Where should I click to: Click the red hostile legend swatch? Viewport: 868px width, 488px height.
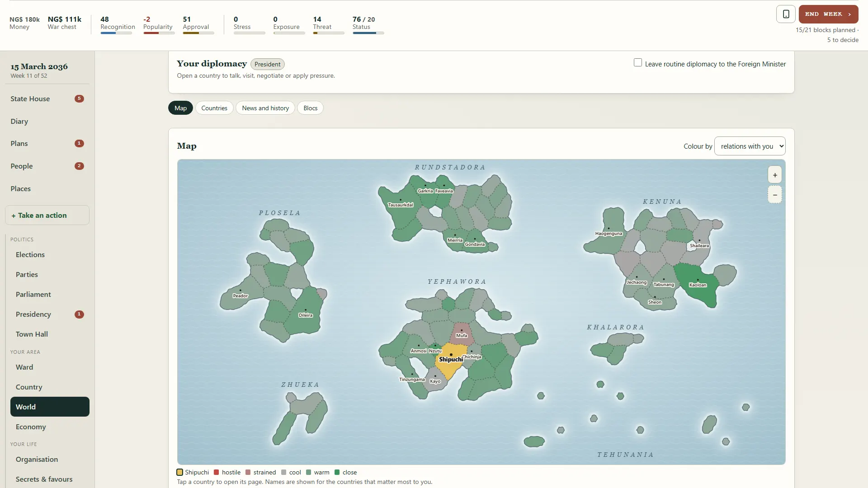[216, 472]
